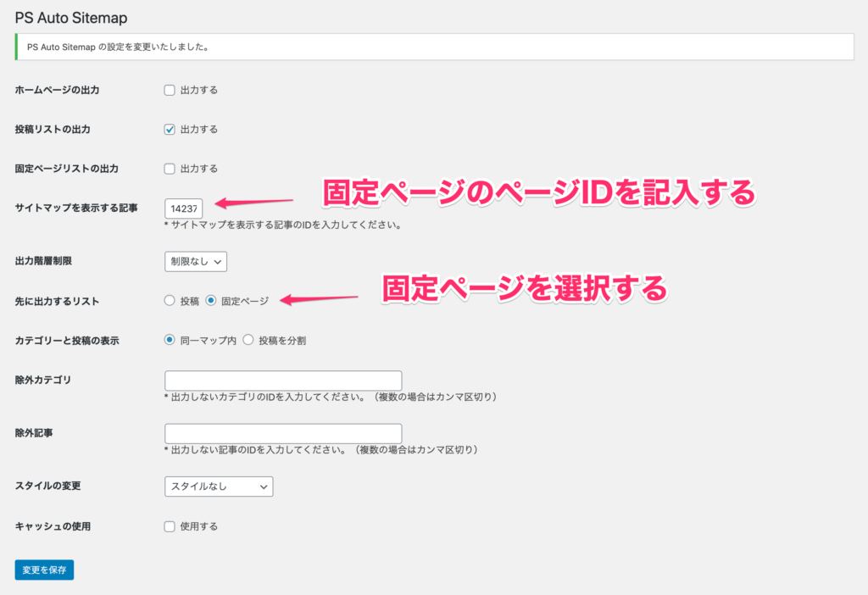Expand the スタイルの変更 dropdown (スタイルなし)
This screenshot has width=868, height=595.
tap(219, 487)
